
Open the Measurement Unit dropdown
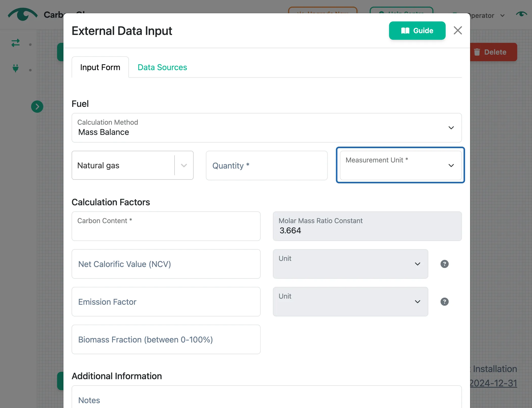pyautogui.click(x=401, y=165)
